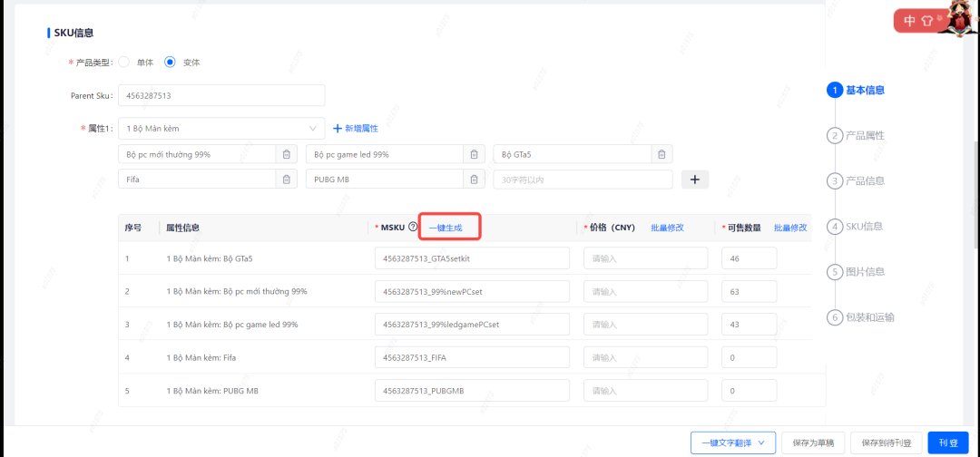Save listing via 保存为草稿 button
The height and width of the screenshot is (457, 980).
point(813,443)
